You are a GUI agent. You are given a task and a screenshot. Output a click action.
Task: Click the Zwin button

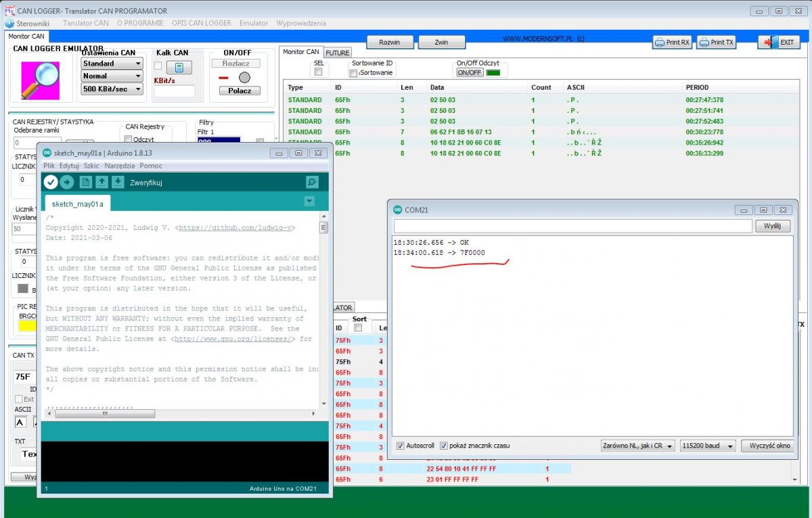pyautogui.click(x=442, y=42)
